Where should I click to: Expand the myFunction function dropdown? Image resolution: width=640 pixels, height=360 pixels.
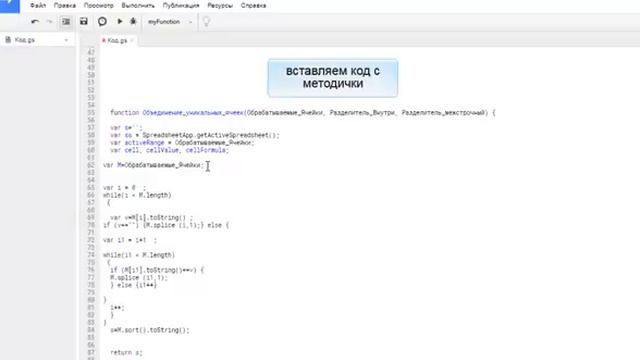[170, 22]
